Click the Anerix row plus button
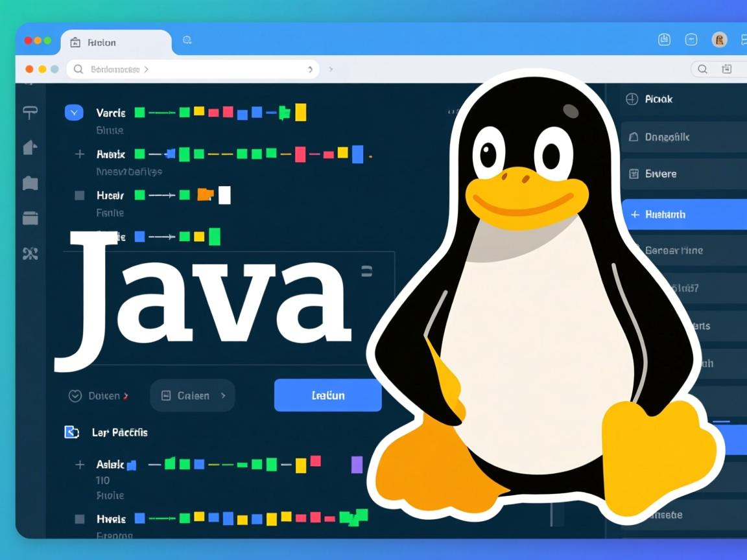This screenshot has height=560, width=747. pyautogui.click(x=80, y=154)
